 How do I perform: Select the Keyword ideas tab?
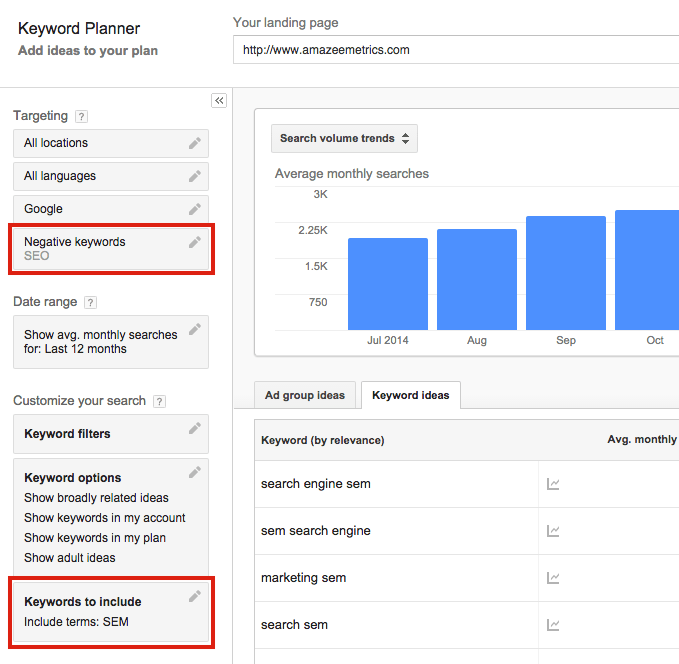[410, 395]
